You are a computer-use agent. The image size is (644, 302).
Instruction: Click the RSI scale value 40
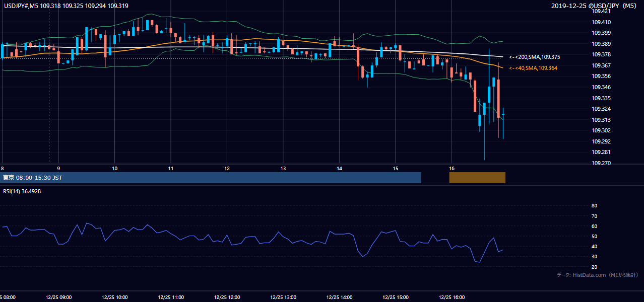pos(594,247)
